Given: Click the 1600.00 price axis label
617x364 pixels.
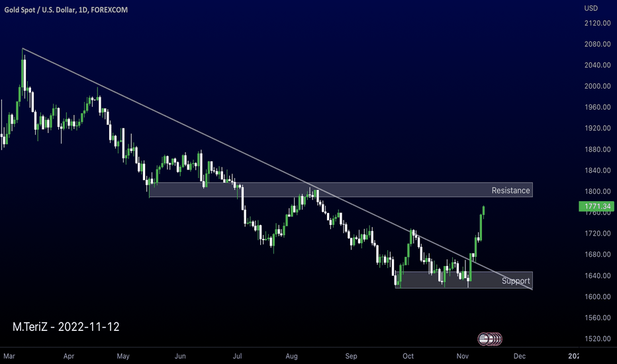Looking at the screenshot, I should coord(597,296).
